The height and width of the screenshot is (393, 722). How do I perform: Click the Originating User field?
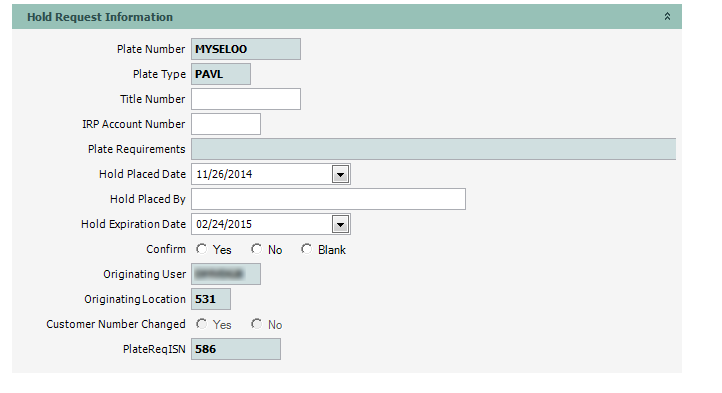(x=226, y=274)
